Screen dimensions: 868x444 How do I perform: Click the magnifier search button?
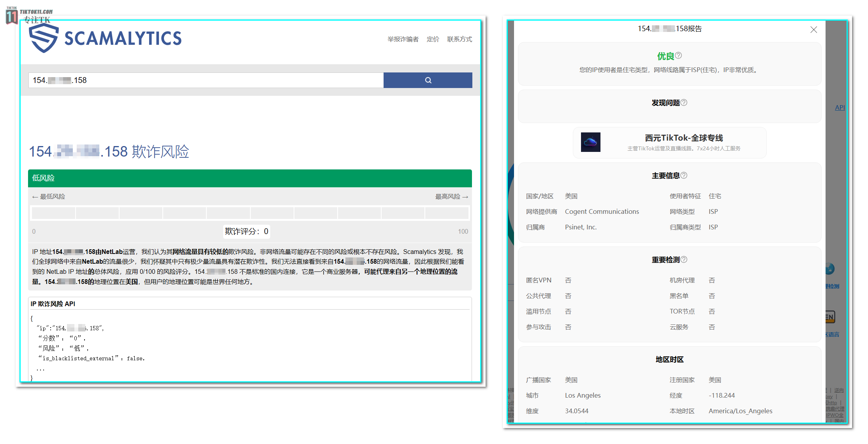point(428,80)
